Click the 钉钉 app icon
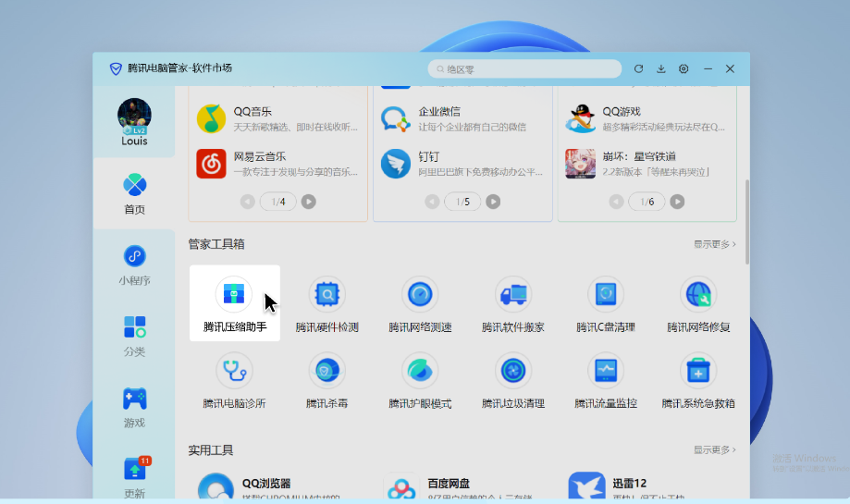The width and height of the screenshot is (850, 504). click(395, 164)
